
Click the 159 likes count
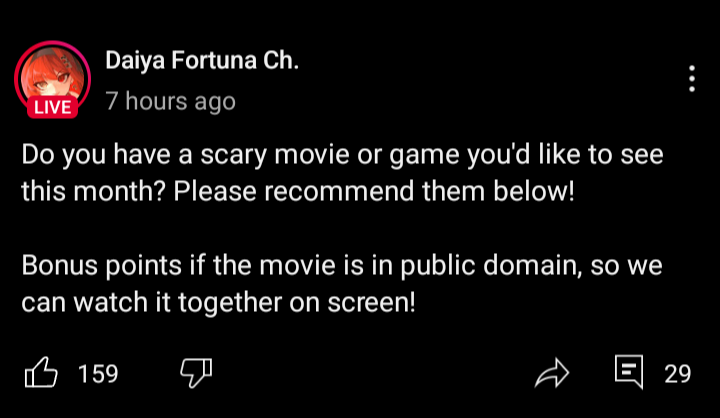(x=98, y=373)
